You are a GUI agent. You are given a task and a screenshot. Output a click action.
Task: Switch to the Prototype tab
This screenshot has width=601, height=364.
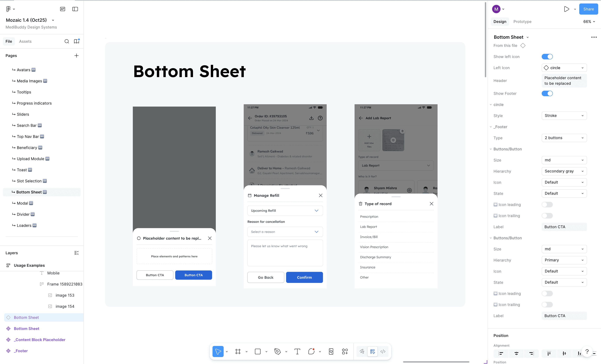point(522,22)
